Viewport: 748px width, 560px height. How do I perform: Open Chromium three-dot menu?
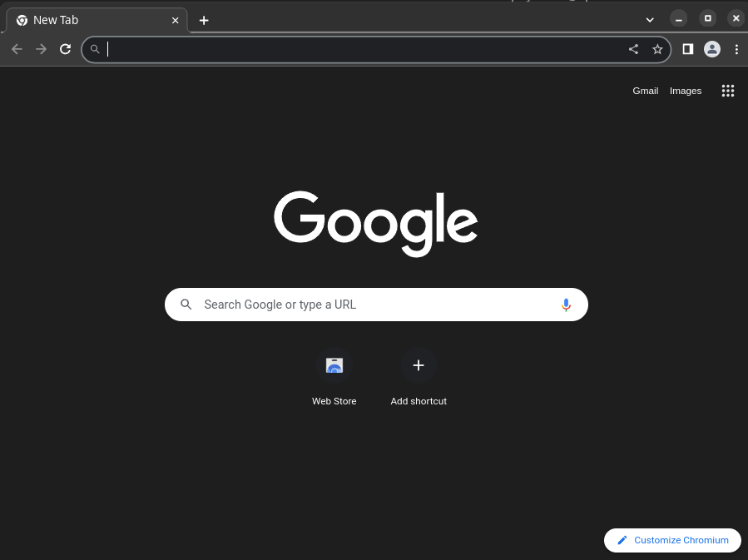[x=736, y=49]
